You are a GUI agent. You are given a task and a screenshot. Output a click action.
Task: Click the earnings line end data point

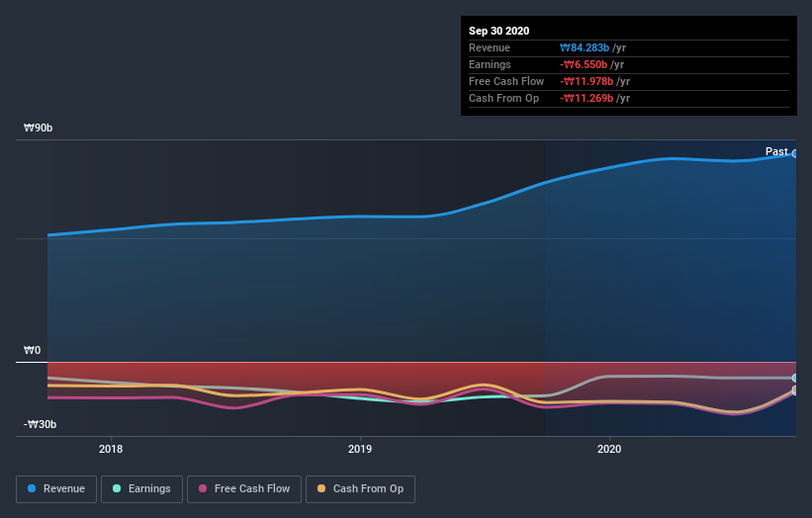pyautogui.click(x=795, y=379)
